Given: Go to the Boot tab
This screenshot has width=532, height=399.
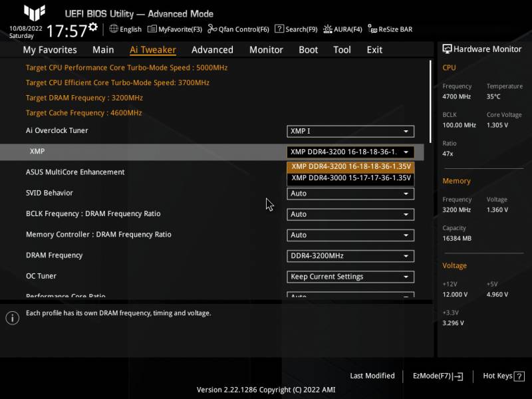Looking at the screenshot, I should point(308,50).
